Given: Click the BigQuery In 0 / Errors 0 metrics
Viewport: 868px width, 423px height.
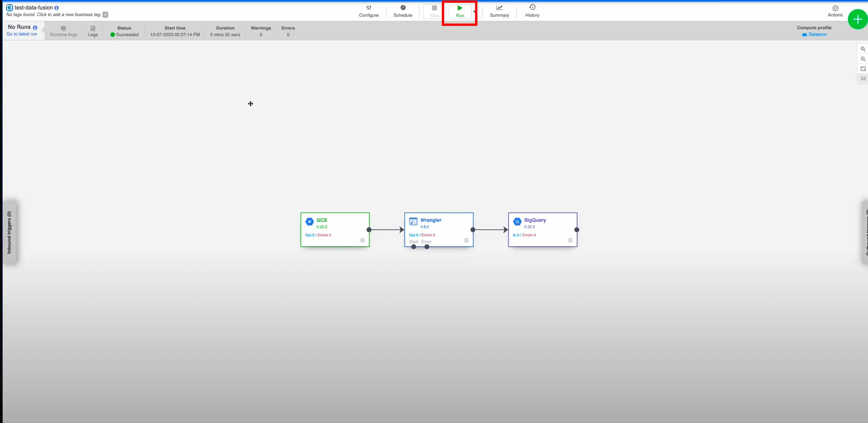Looking at the screenshot, I should [x=524, y=235].
